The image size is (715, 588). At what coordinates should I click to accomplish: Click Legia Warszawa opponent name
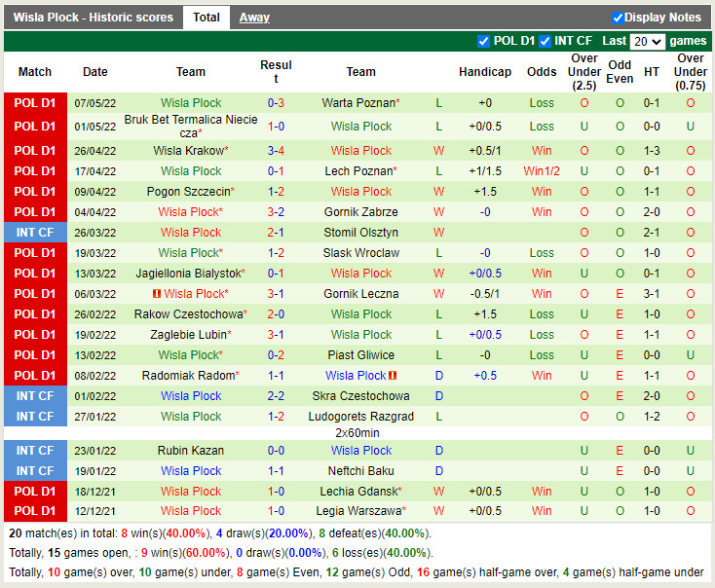(x=360, y=511)
